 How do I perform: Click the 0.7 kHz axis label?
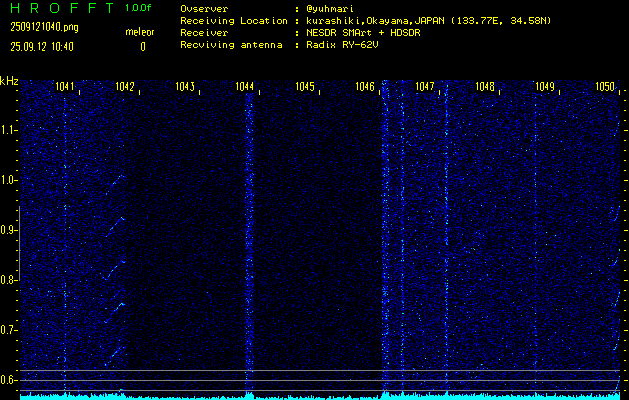click(6, 330)
